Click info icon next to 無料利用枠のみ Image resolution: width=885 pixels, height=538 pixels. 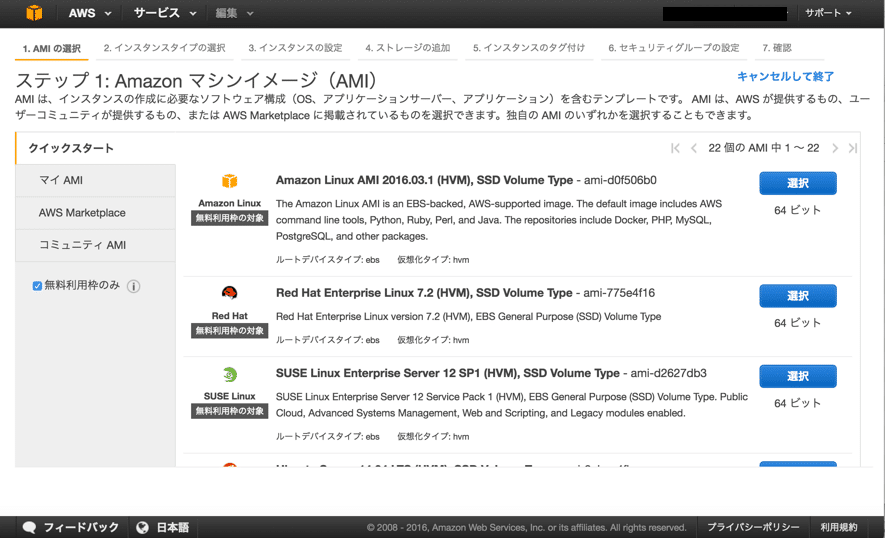point(133,286)
